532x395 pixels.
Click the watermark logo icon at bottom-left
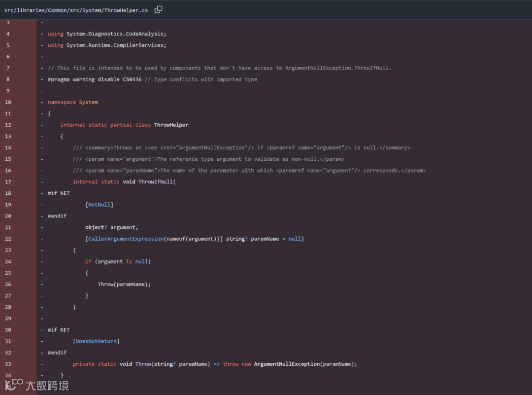click(13, 384)
